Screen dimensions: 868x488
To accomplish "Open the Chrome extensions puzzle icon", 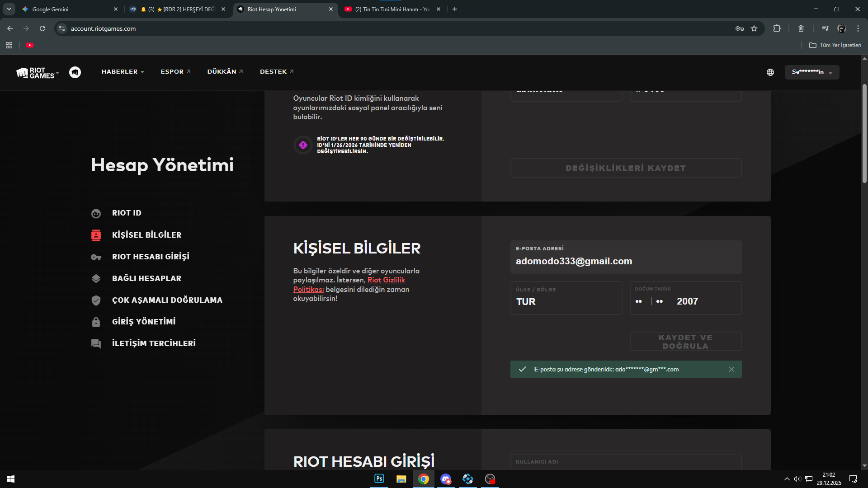I will click(x=777, y=28).
